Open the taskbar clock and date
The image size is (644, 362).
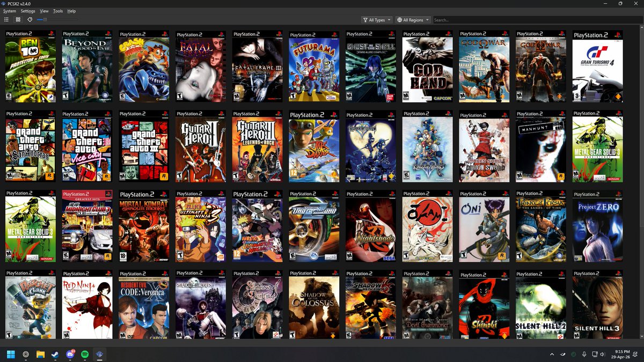(x=621, y=354)
